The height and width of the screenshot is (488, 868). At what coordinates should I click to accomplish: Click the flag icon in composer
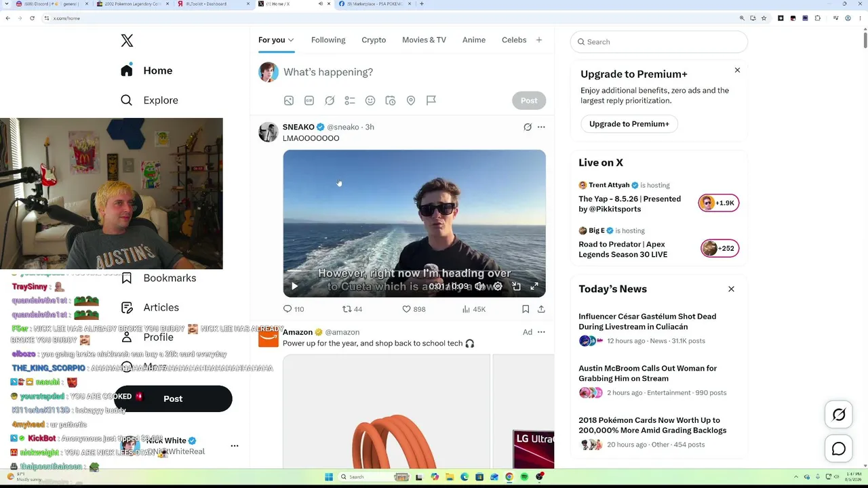431,100
